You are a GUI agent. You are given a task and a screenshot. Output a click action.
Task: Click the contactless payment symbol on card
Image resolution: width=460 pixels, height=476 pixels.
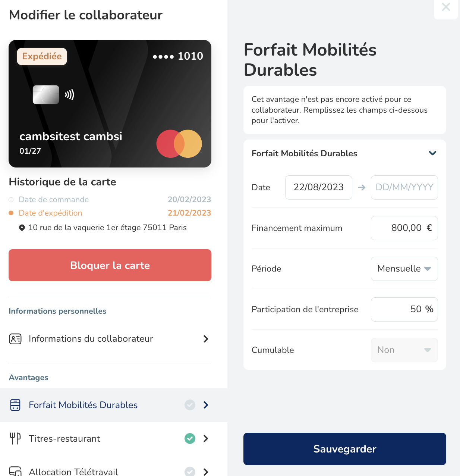(x=69, y=95)
